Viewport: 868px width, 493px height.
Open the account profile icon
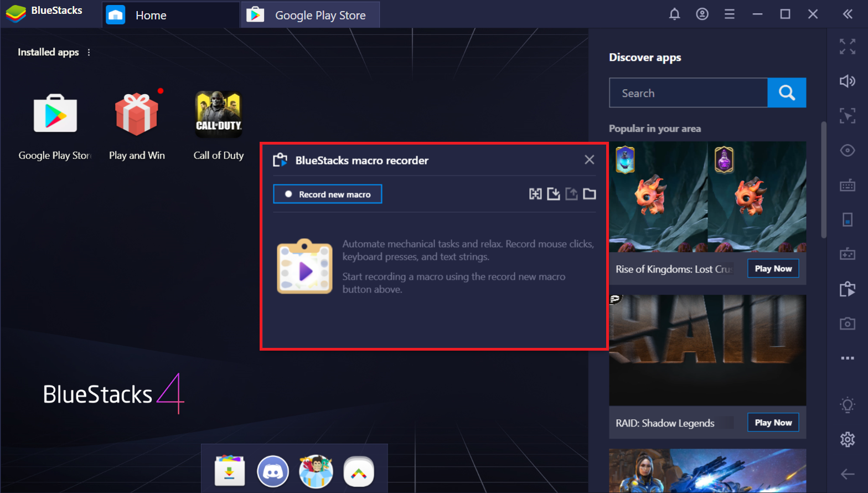(702, 14)
